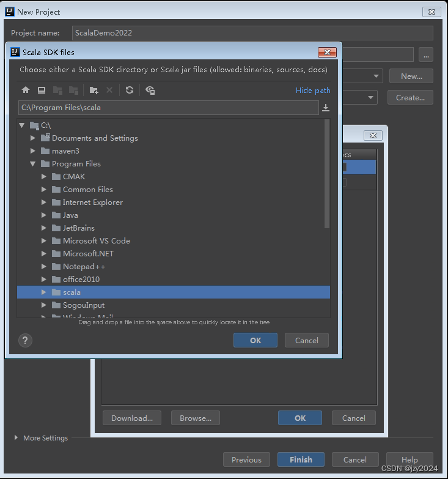
Task: Create a new folder via toolbar icon
Action: [94, 90]
